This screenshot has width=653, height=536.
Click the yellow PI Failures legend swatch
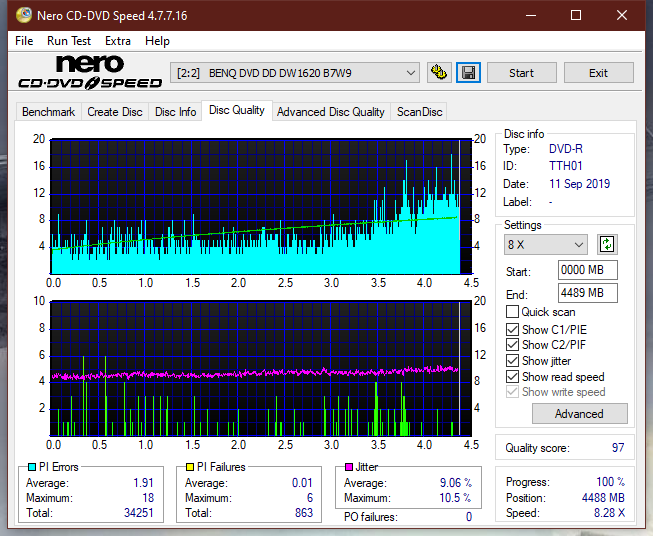coord(190,467)
